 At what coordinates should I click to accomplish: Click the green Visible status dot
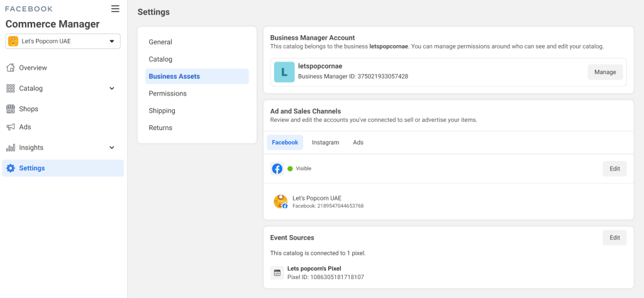coord(290,168)
